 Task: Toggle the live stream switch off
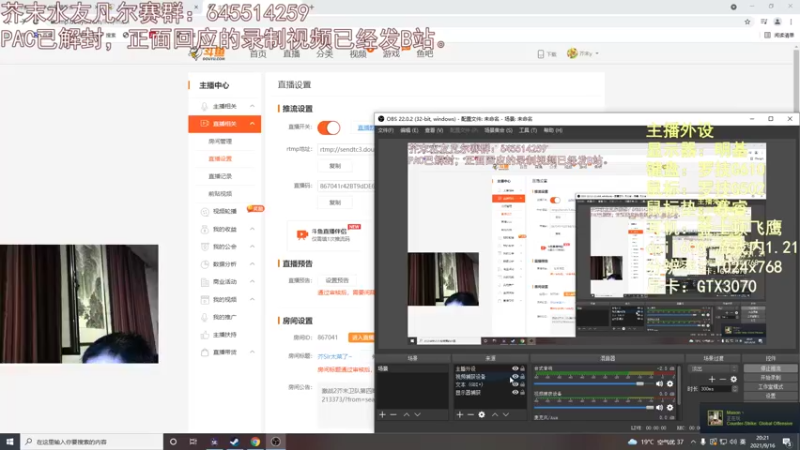329,128
